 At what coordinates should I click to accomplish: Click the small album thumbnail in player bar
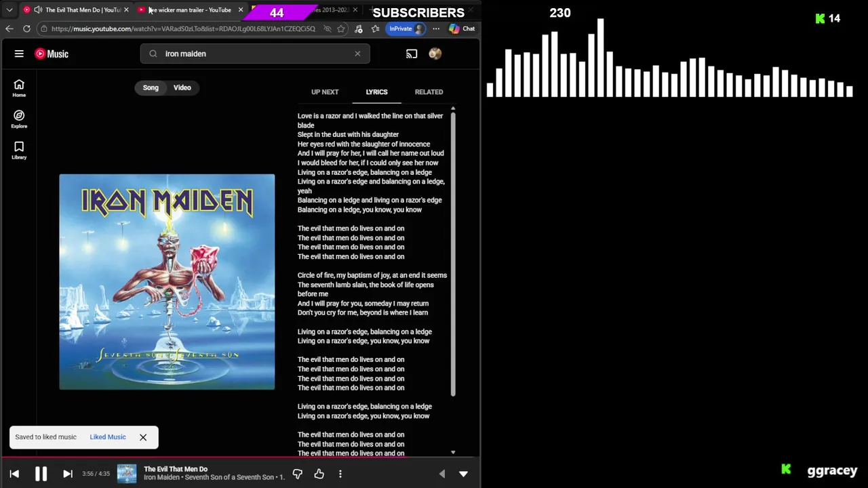pos(127,474)
